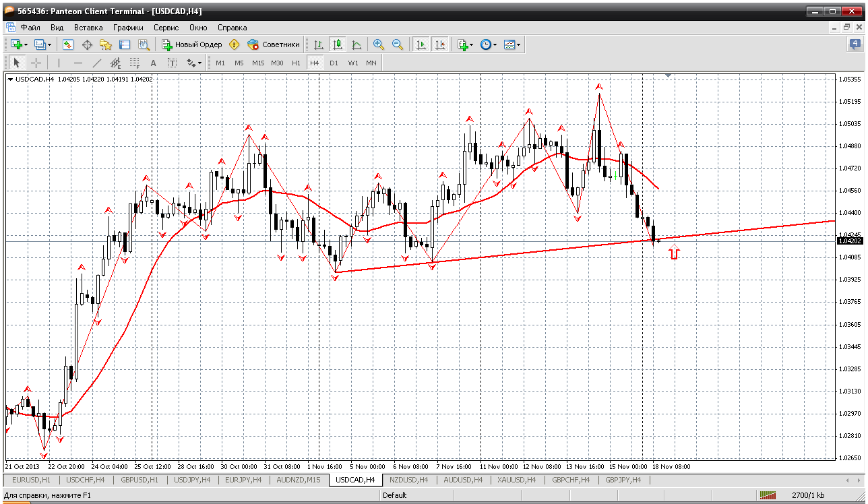Screen dimensions: 868x504
Task: Switch to the EURUSD,H1 chart tab
Action: (x=32, y=480)
